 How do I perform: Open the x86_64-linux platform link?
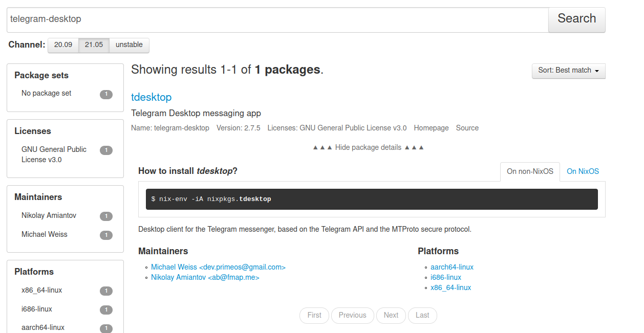click(x=450, y=287)
